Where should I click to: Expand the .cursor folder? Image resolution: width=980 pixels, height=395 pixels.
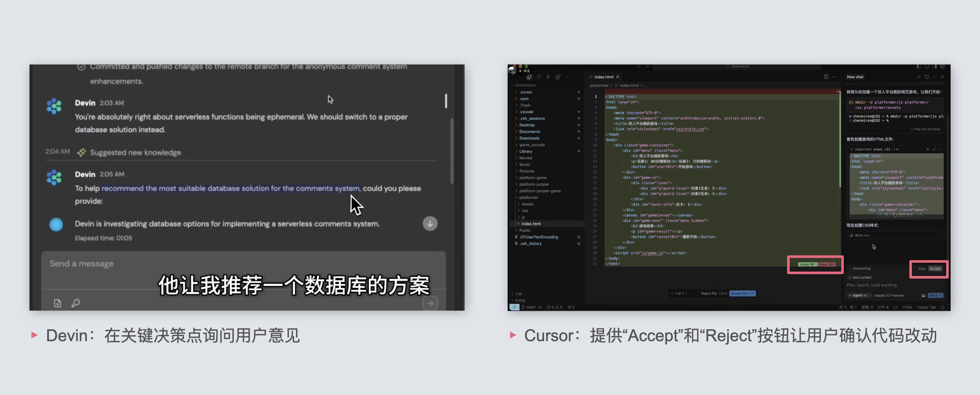point(548,92)
